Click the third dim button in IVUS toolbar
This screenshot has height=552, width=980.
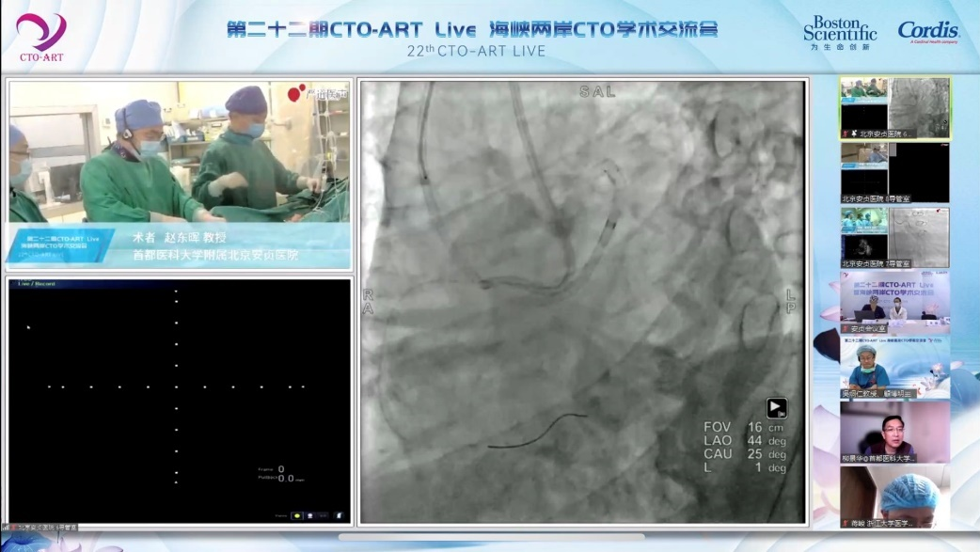click(323, 515)
